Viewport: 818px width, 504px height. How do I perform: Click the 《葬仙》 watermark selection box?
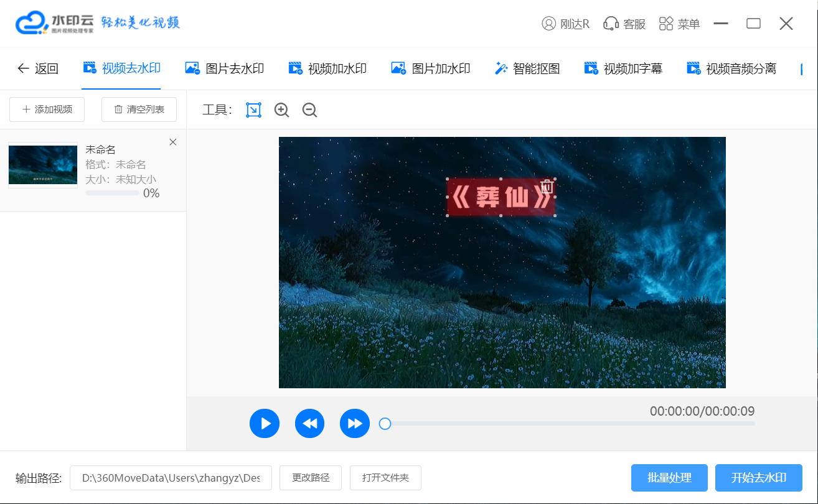click(501, 198)
